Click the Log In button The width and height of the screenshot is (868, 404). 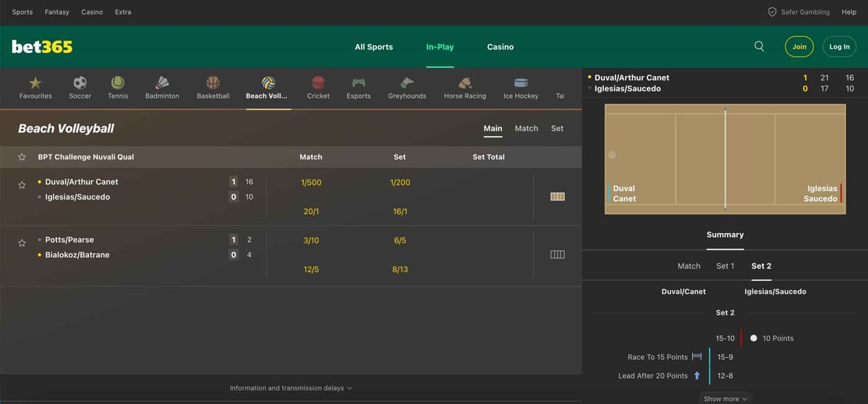[839, 46]
